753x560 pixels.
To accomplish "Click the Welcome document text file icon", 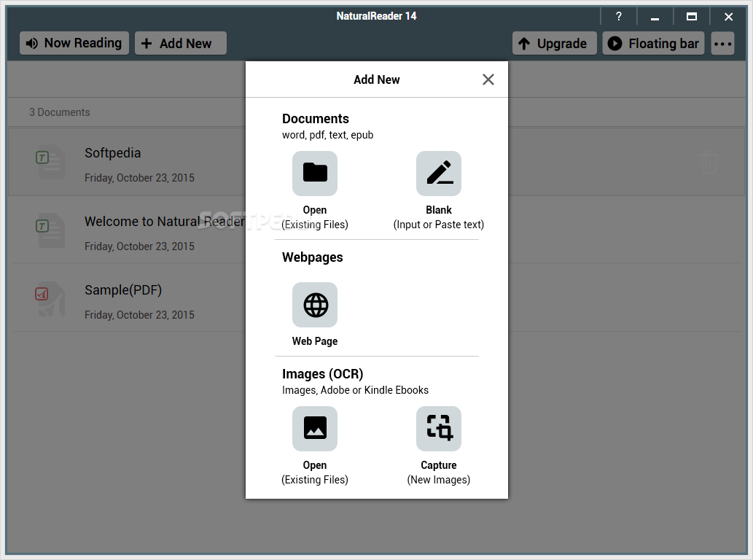I will pos(50,230).
